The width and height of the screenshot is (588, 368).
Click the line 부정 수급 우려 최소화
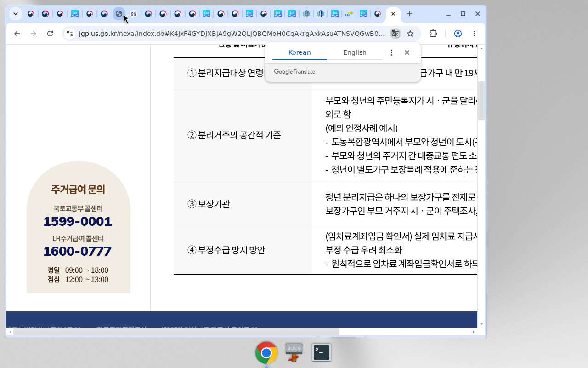(363, 250)
